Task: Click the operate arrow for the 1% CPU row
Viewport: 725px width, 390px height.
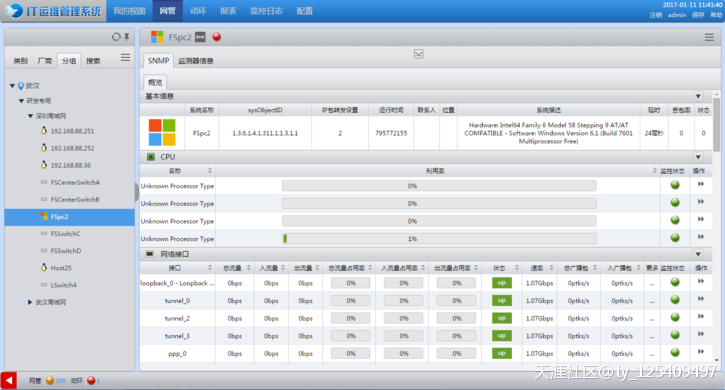Action: [701, 237]
